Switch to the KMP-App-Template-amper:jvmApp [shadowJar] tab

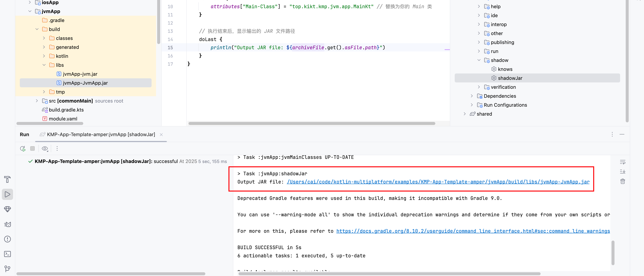click(x=101, y=134)
